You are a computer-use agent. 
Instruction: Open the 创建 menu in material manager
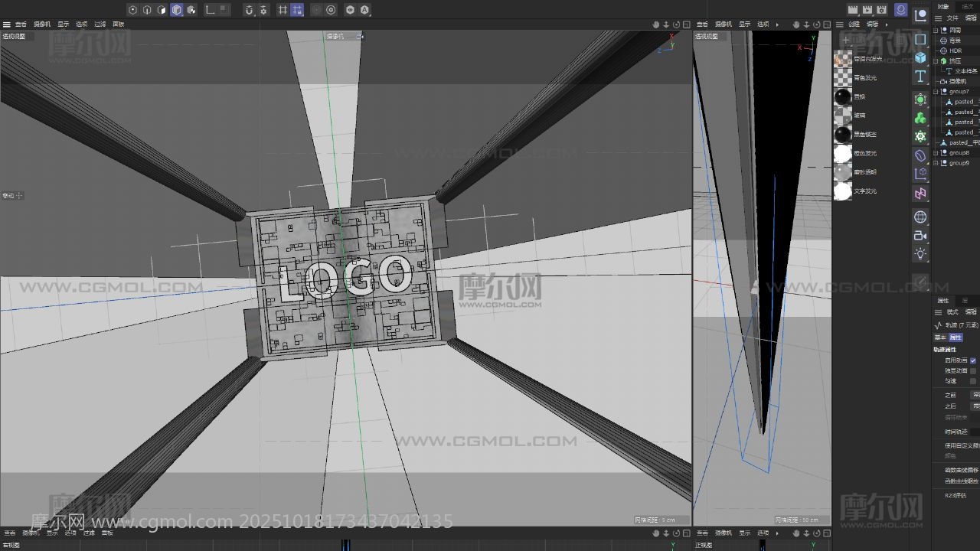(x=854, y=24)
